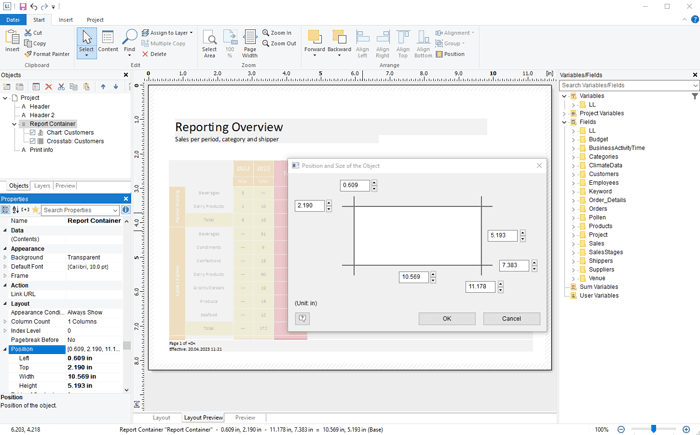Image resolution: width=700 pixels, height=435 pixels.
Task: Open the Layers tab in Objects panel
Action: tap(42, 186)
